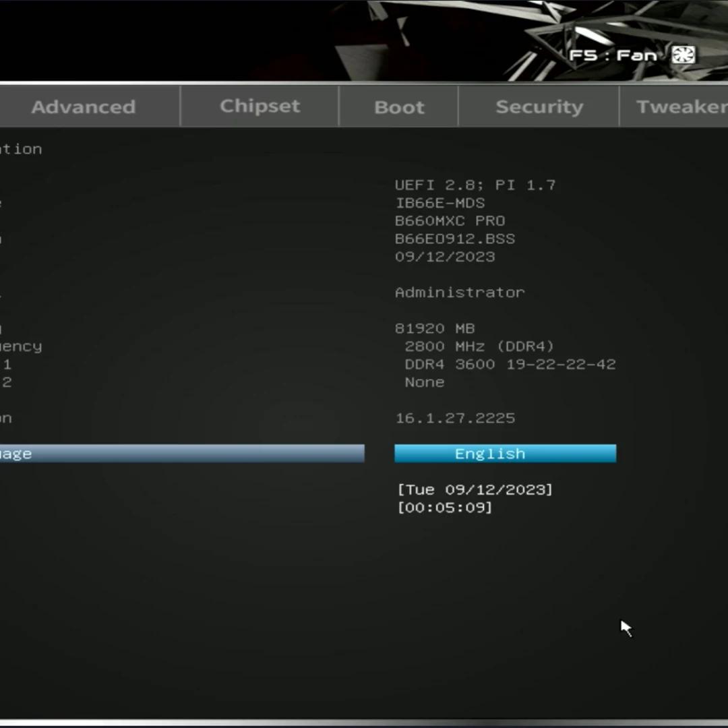Viewport: 728px width, 728px height.
Task: Select the Administrator access level value
Action: coord(459,293)
